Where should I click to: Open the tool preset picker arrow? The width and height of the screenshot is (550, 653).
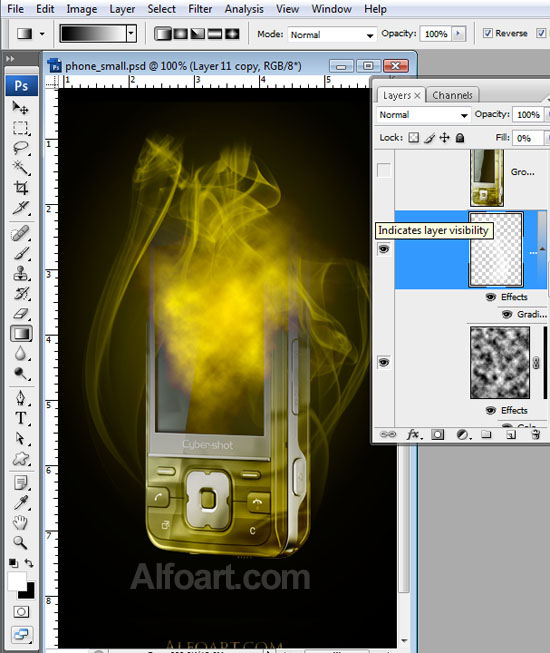(42, 34)
